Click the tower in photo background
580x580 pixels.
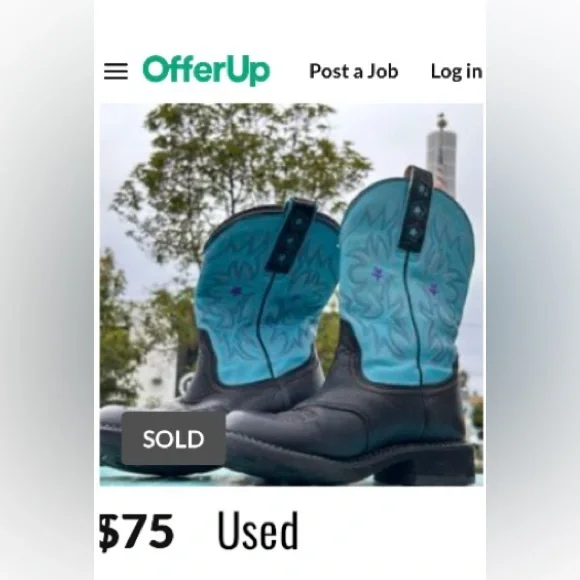point(441,155)
